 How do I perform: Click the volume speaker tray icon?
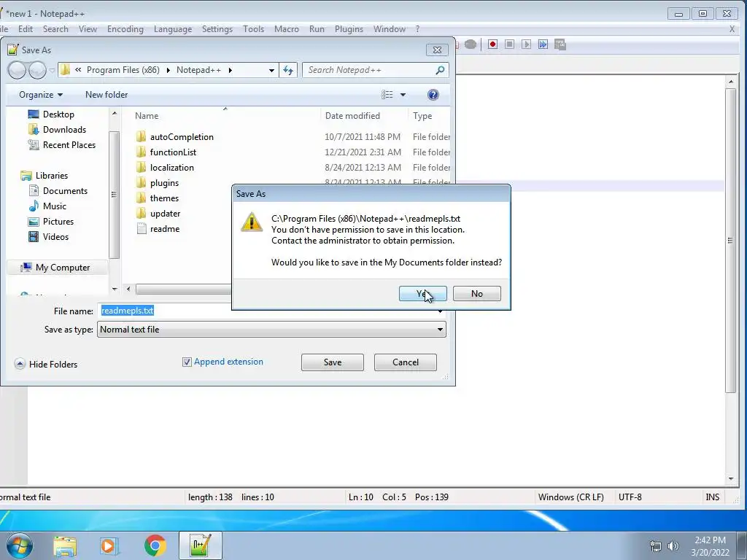tap(673, 546)
